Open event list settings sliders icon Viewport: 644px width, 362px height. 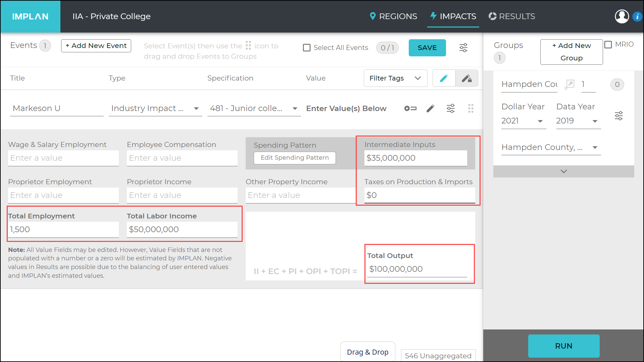tap(463, 48)
